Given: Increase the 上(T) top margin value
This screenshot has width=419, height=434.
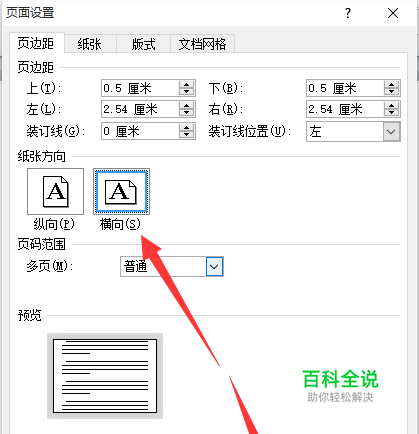Looking at the screenshot, I should 186,85.
